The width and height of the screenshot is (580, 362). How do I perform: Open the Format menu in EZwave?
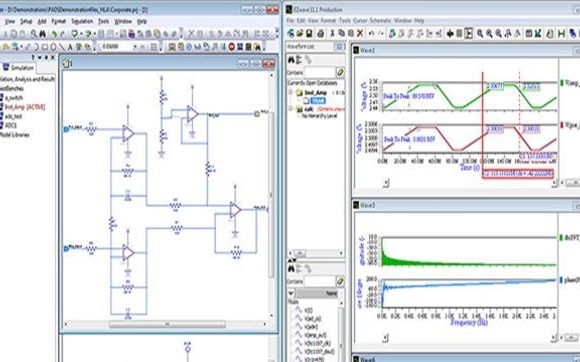point(328,21)
